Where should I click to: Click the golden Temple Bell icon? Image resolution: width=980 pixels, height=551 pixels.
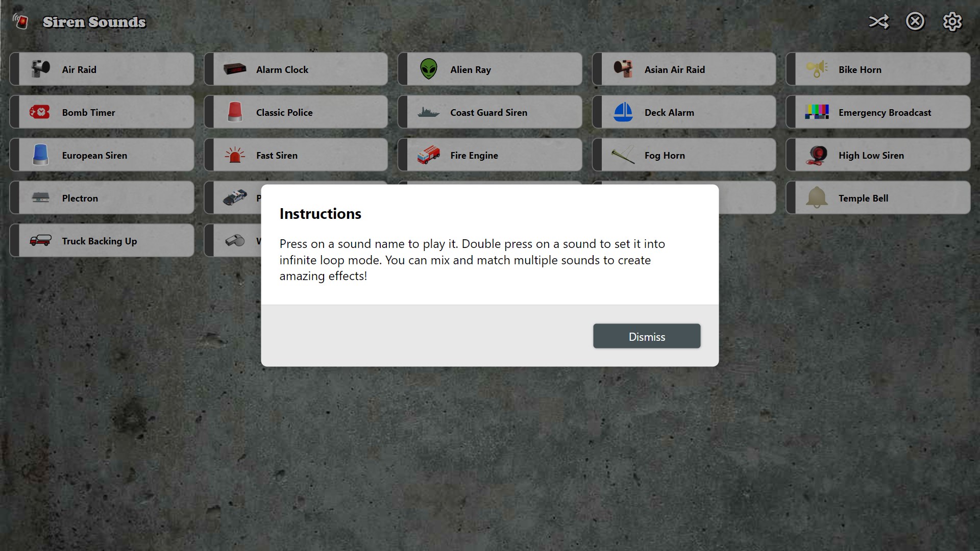[817, 197]
